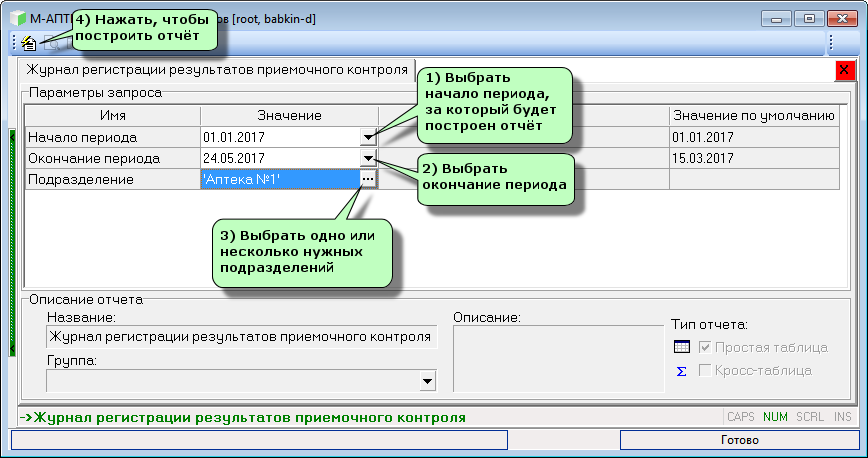This screenshot has height=458, width=868.
Task: Click the toolbar overflow grip on the right
Action: pos(832,43)
